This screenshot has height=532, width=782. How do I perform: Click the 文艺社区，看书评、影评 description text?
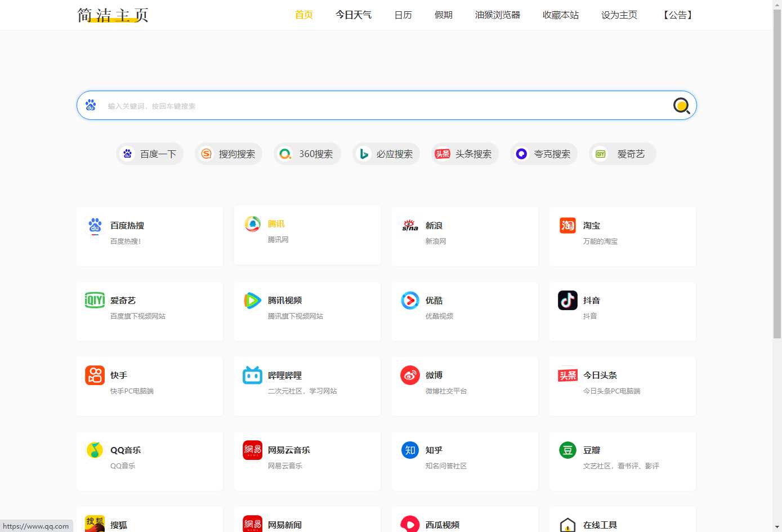(621, 466)
